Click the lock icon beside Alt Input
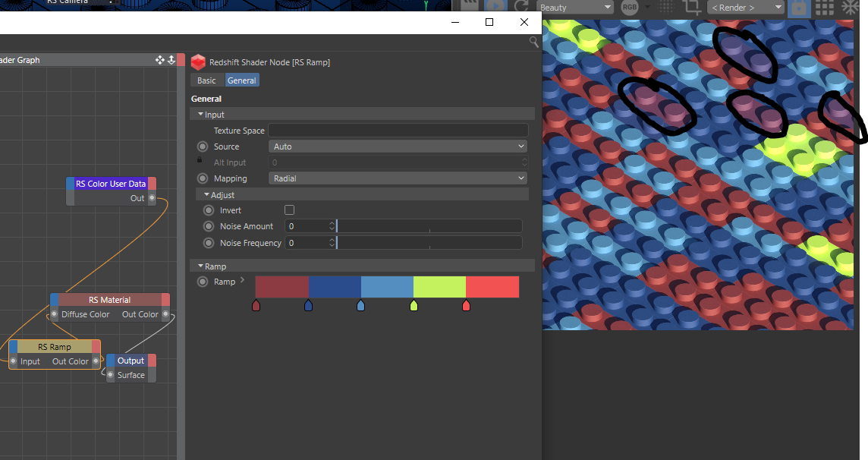The image size is (868, 460). click(x=200, y=159)
